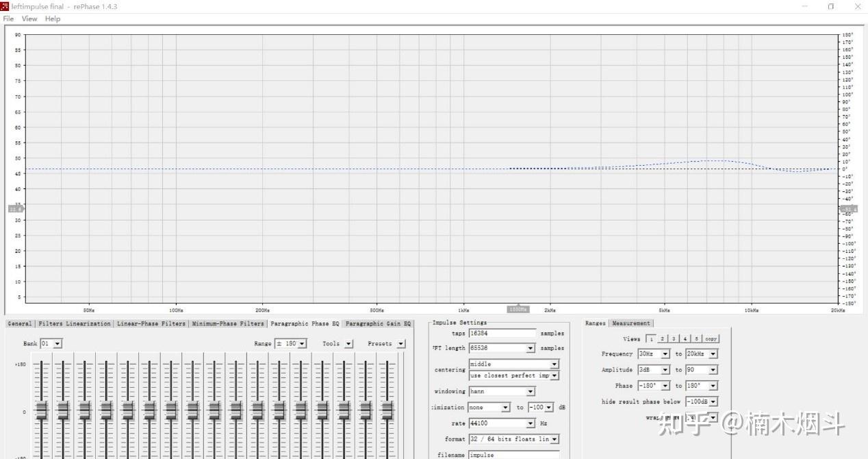Select view 1 button
This screenshot has height=459, width=868.
(650, 338)
